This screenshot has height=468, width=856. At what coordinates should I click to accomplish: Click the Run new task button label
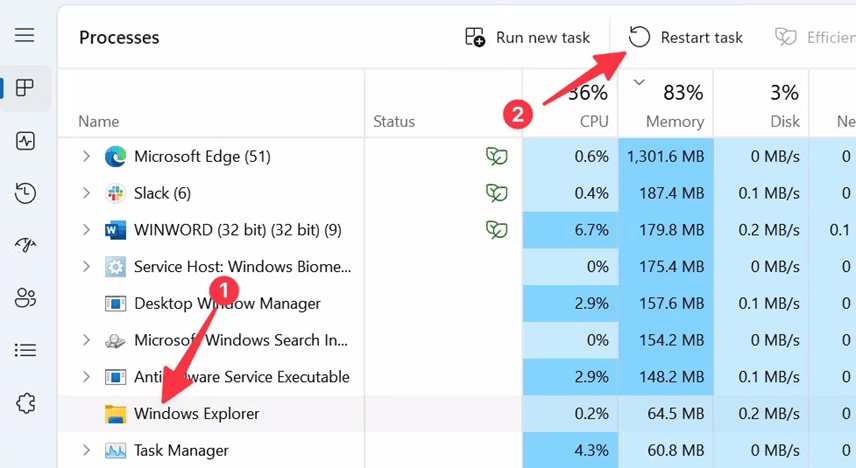[543, 38]
